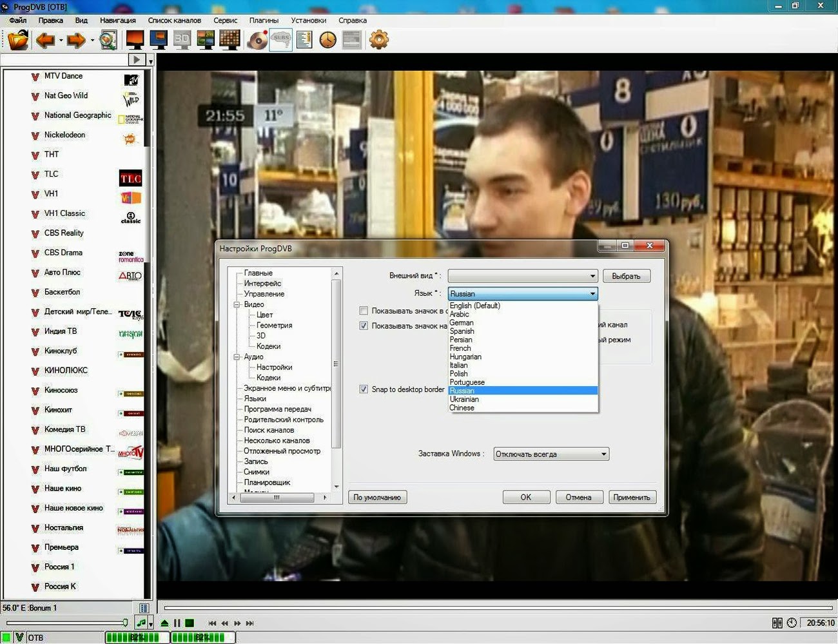
Task: Open the 'Внешний вид' combo box
Action: [x=523, y=276]
